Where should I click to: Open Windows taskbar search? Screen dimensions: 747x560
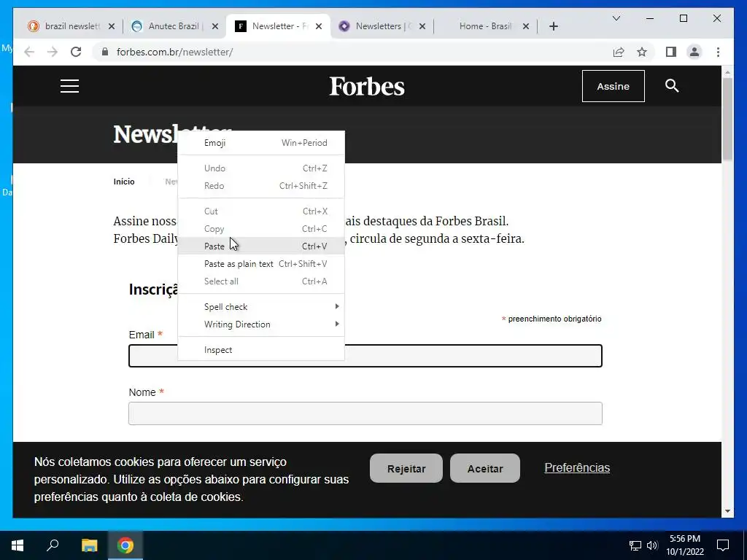click(x=53, y=545)
